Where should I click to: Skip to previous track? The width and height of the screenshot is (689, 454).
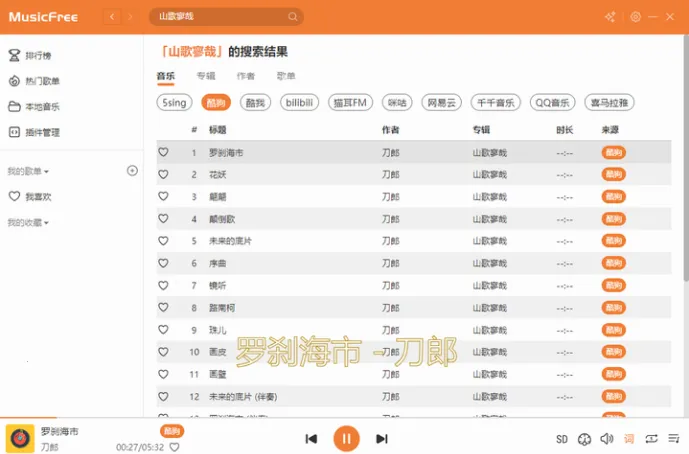(311, 439)
